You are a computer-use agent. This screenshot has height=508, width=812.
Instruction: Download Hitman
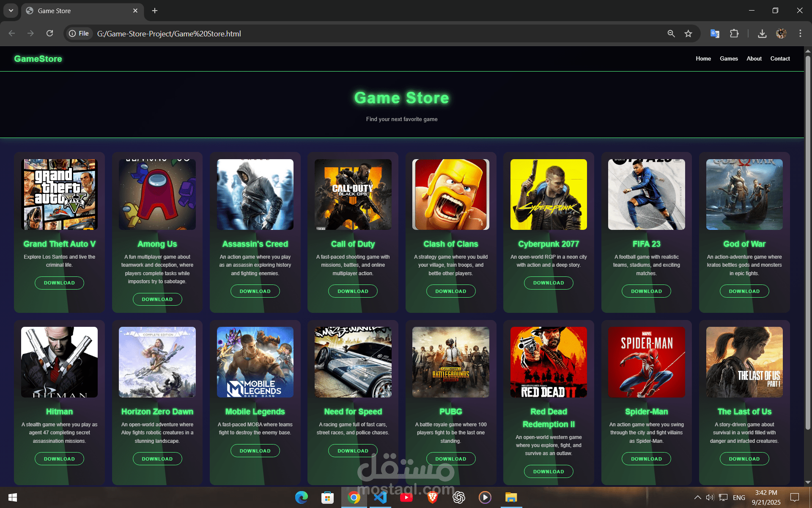59,459
